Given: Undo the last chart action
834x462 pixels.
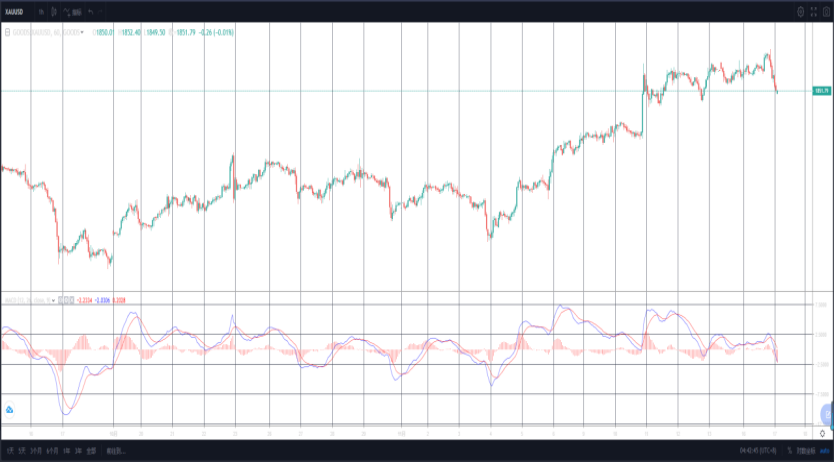Looking at the screenshot, I should click(x=90, y=12).
